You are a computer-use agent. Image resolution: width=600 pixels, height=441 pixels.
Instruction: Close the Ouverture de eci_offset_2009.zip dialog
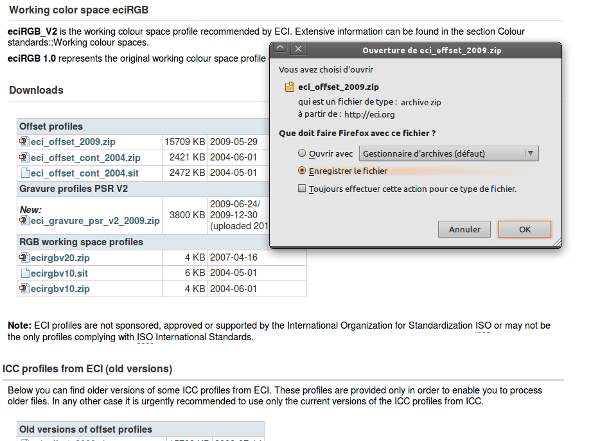298,49
